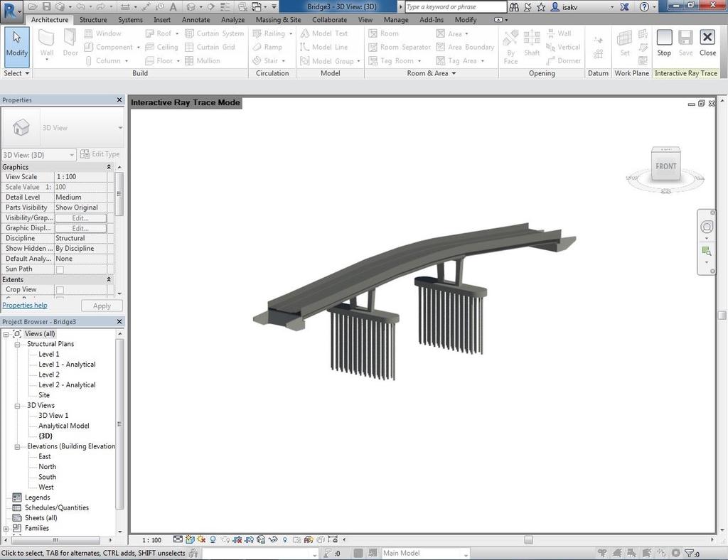Select the Door tool in Build panel
The height and width of the screenshot is (560, 728).
click(x=70, y=44)
